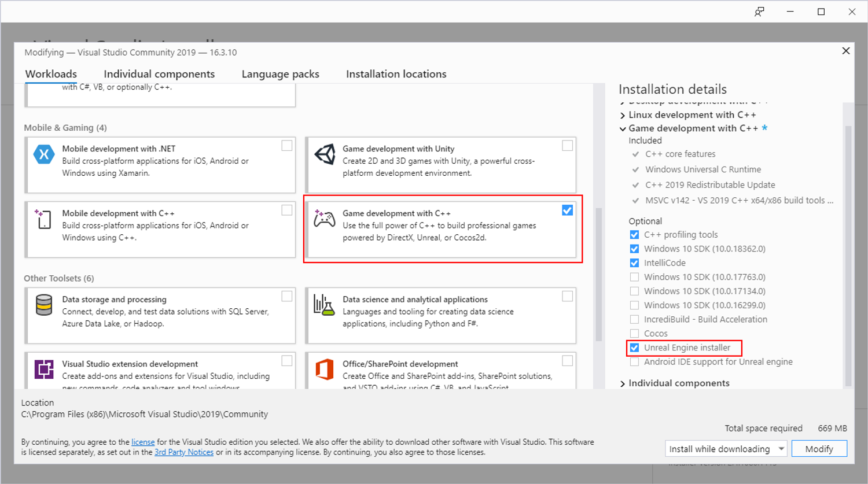The height and width of the screenshot is (484, 868).
Task: Check the Cocos optional component
Action: [635, 334]
